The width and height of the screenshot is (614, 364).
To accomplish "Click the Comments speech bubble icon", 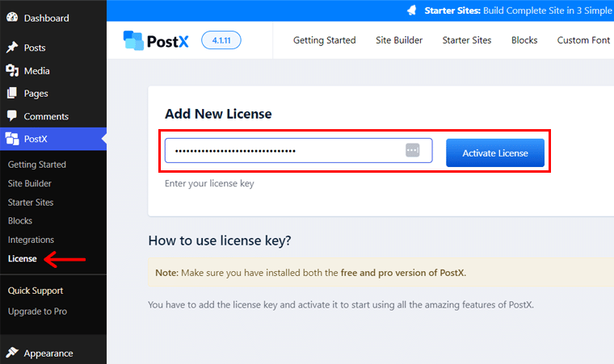I will [x=12, y=116].
